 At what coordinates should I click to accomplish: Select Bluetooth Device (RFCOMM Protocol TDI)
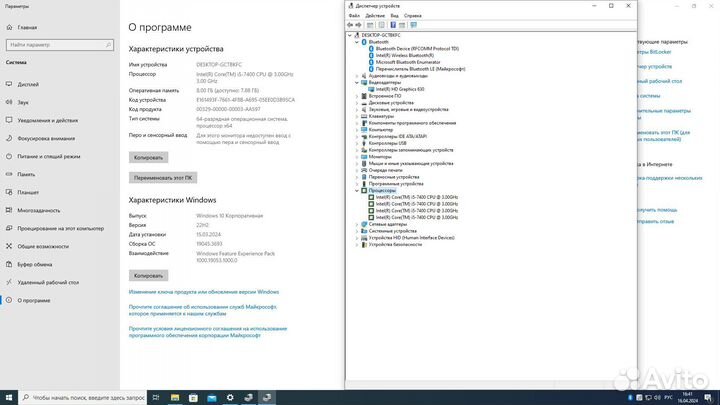pyautogui.click(x=417, y=49)
